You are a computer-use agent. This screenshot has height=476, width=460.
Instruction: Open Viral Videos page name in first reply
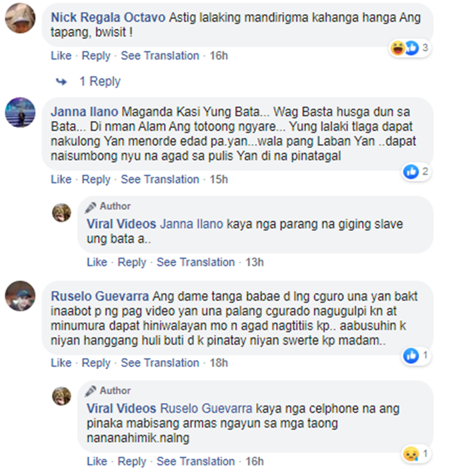click(121, 224)
